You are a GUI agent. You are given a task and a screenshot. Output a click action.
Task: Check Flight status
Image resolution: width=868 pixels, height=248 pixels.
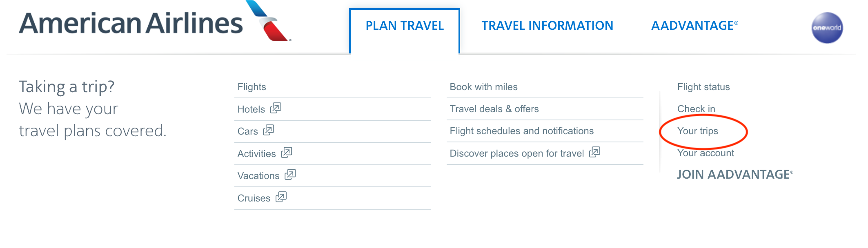703,87
